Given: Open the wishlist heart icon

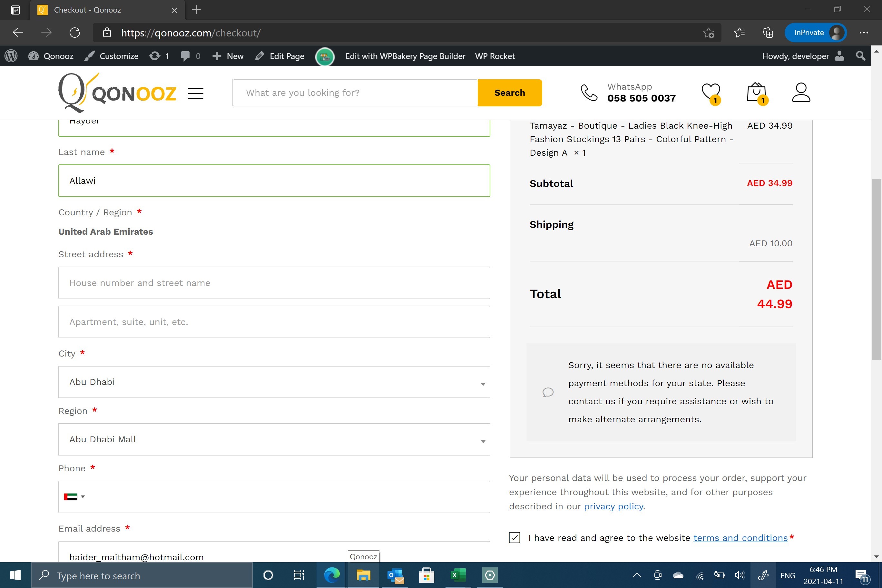Looking at the screenshot, I should point(711,93).
